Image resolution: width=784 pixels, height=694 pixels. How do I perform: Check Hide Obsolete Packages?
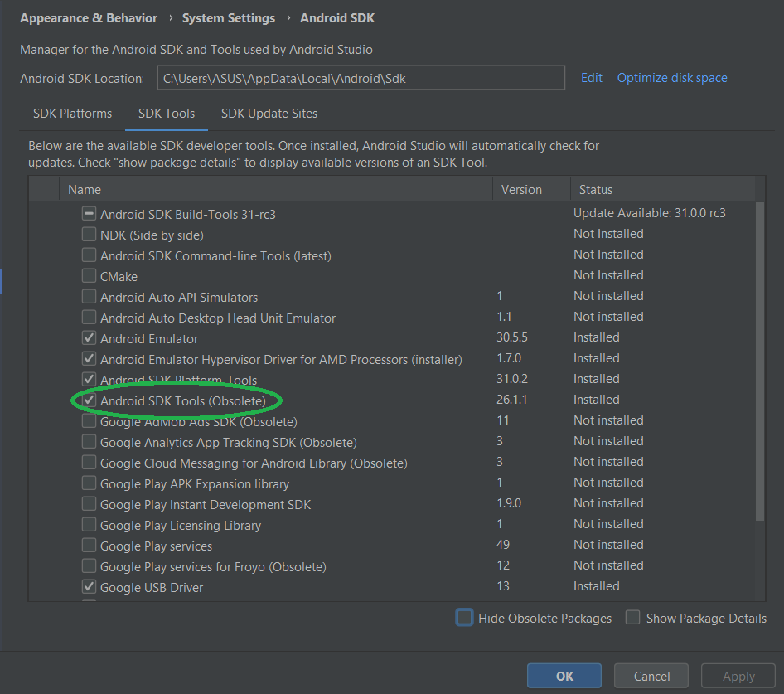pyautogui.click(x=464, y=618)
